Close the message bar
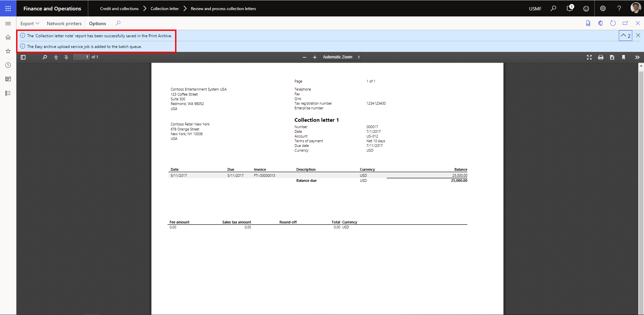 coord(638,35)
